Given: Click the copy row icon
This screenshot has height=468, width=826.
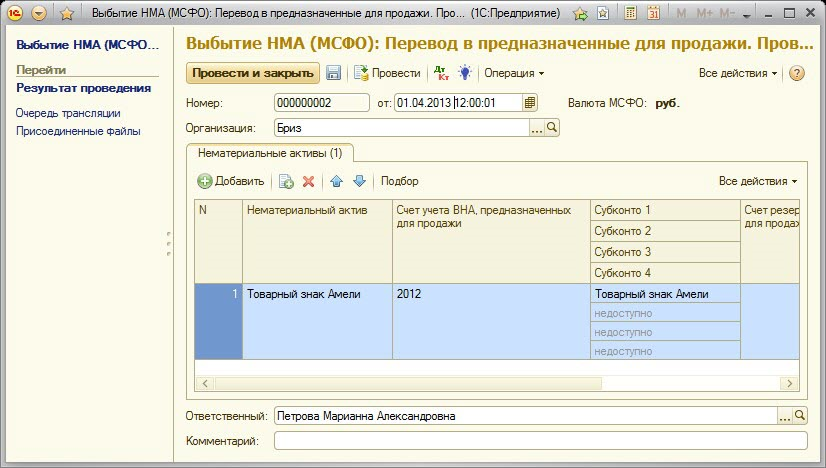Looking at the screenshot, I should [x=286, y=181].
